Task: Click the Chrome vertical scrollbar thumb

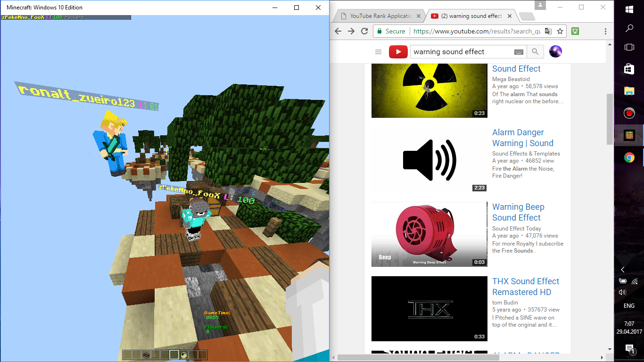Action: click(610, 119)
